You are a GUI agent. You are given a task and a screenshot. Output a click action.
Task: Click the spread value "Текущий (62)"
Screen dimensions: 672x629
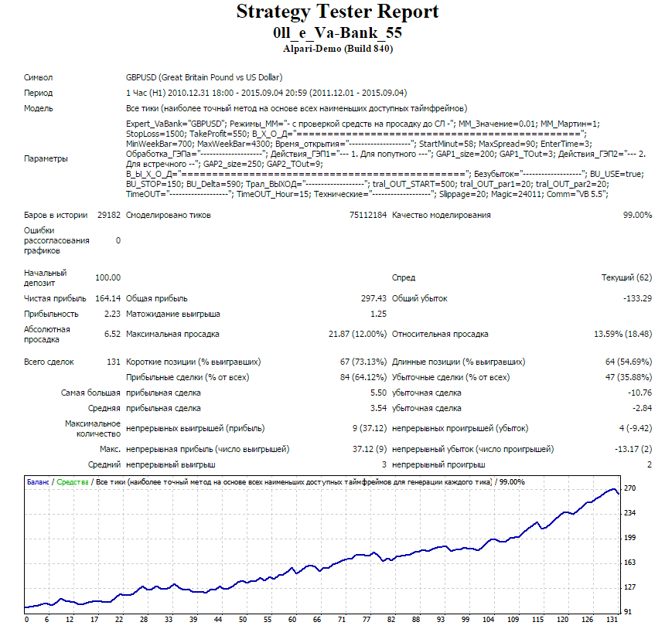pos(626,277)
